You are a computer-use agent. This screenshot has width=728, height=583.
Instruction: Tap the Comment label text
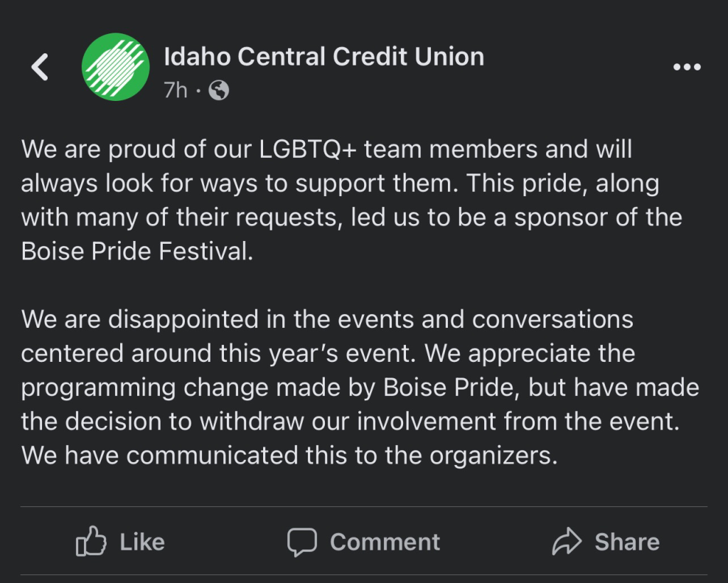tap(385, 542)
